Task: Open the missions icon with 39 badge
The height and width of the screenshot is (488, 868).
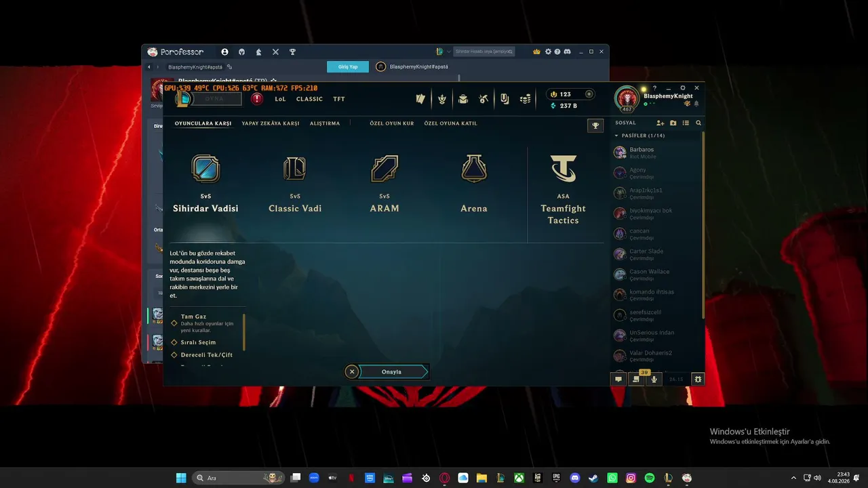Action: [x=636, y=380]
